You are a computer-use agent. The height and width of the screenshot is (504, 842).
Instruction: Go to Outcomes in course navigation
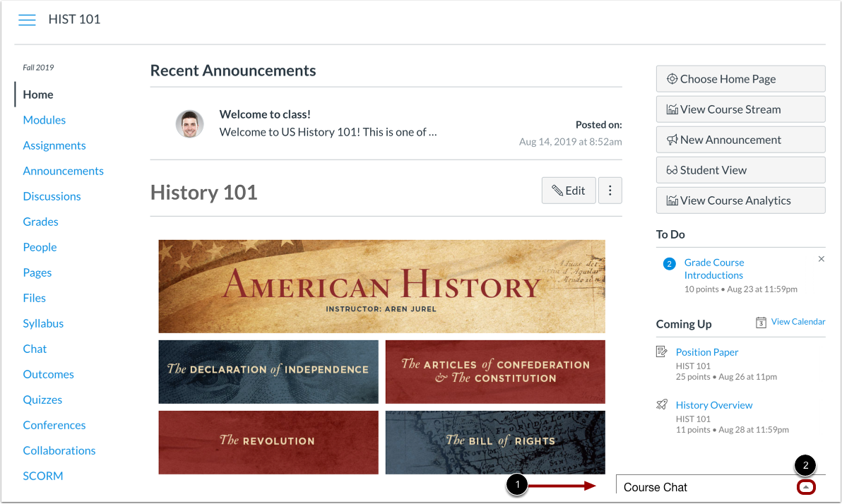pos(48,374)
